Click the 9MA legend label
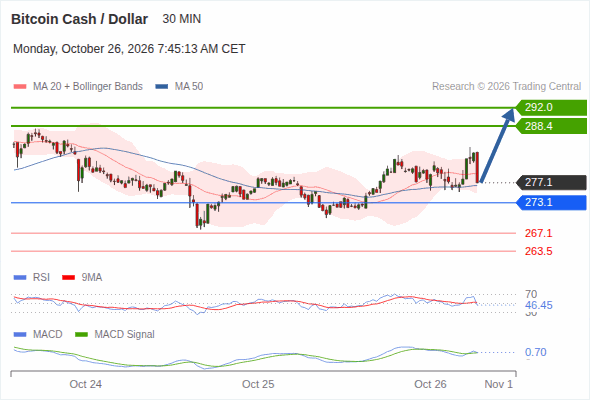The image size is (590, 400). (x=92, y=278)
